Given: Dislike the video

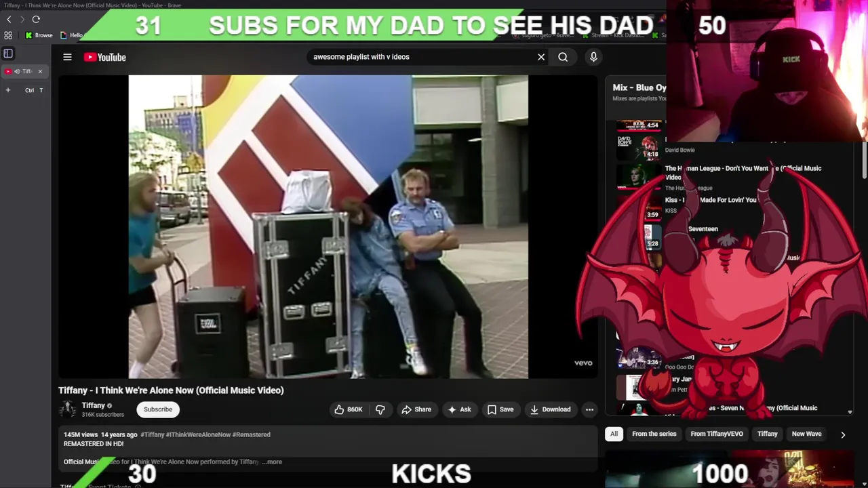Looking at the screenshot, I should [380, 409].
